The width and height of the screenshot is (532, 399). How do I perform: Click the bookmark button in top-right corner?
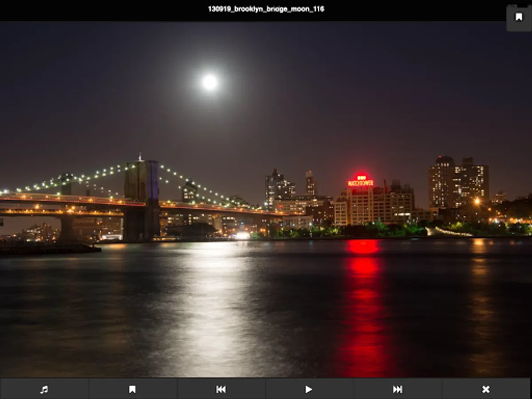(x=519, y=17)
